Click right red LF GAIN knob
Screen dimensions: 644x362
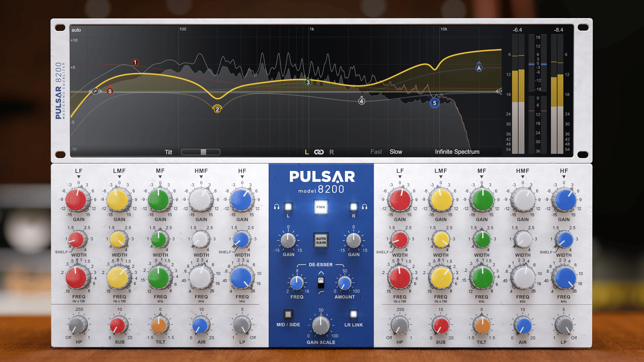[x=399, y=200]
